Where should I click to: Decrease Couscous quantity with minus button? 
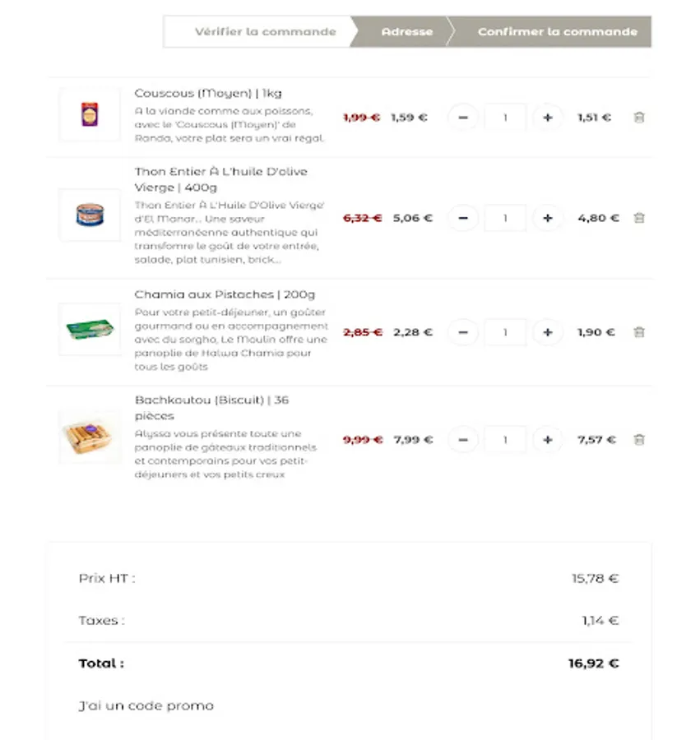coord(463,118)
